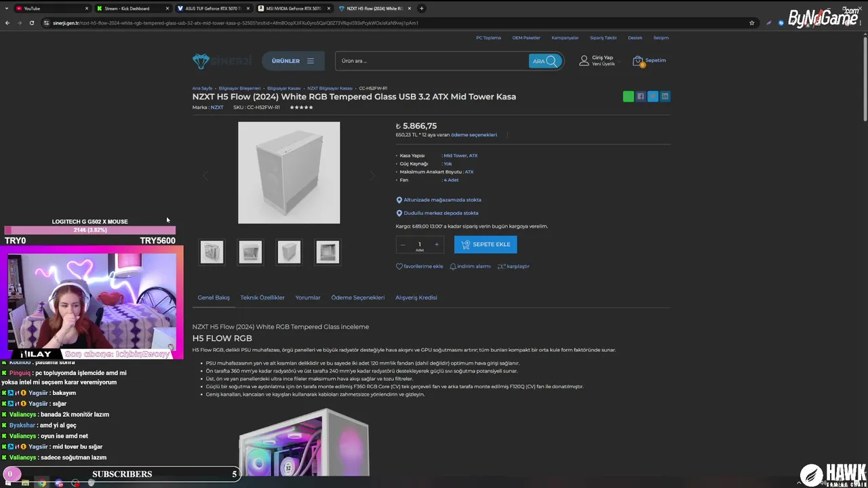This screenshot has width=868, height=488.
Task: Select the Yorumlar tab
Action: [x=308, y=298]
